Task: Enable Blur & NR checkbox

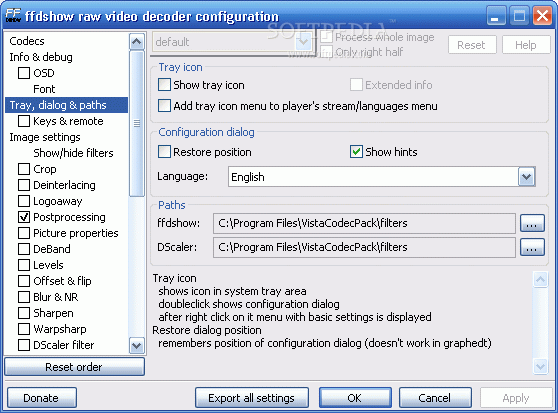Action: point(24,297)
